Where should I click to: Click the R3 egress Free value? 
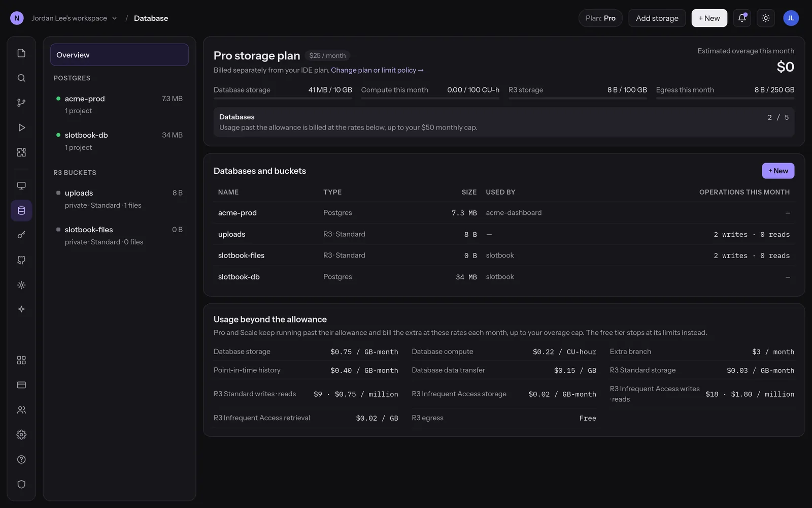click(x=588, y=418)
